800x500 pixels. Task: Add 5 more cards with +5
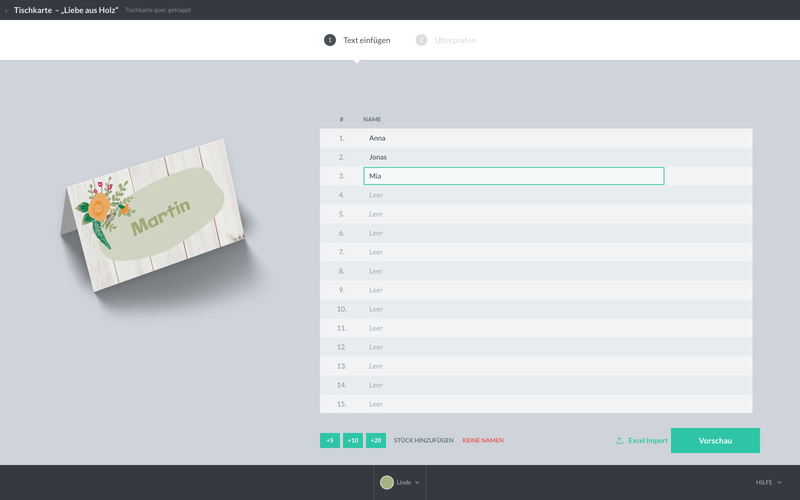click(330, 440)
